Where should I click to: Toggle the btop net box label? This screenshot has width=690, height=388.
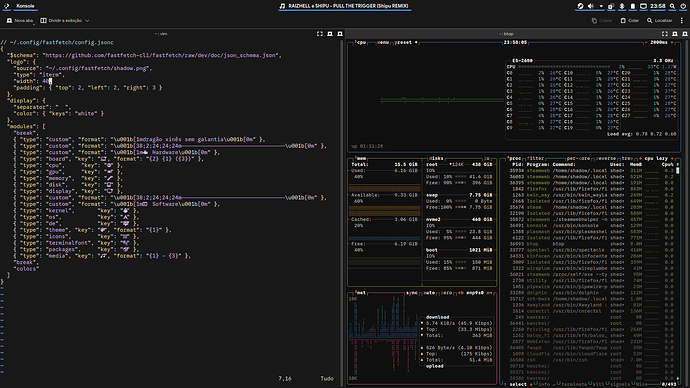(361, 293)
